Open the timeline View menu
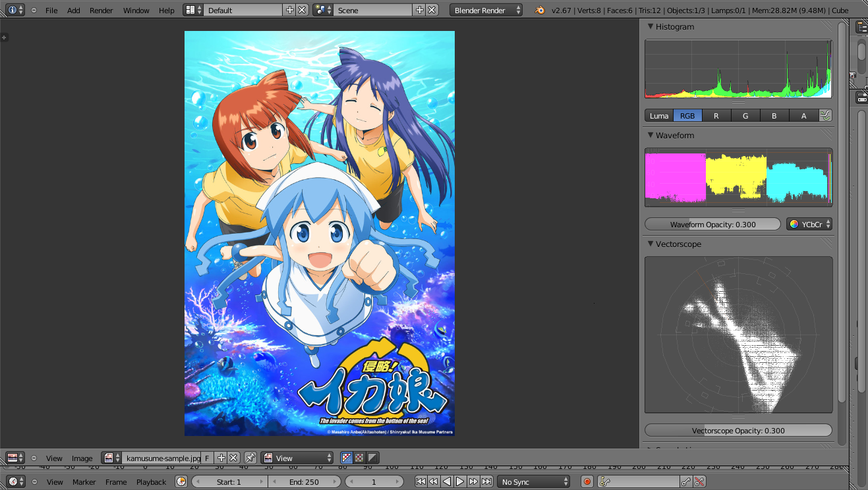 [55, 482]
